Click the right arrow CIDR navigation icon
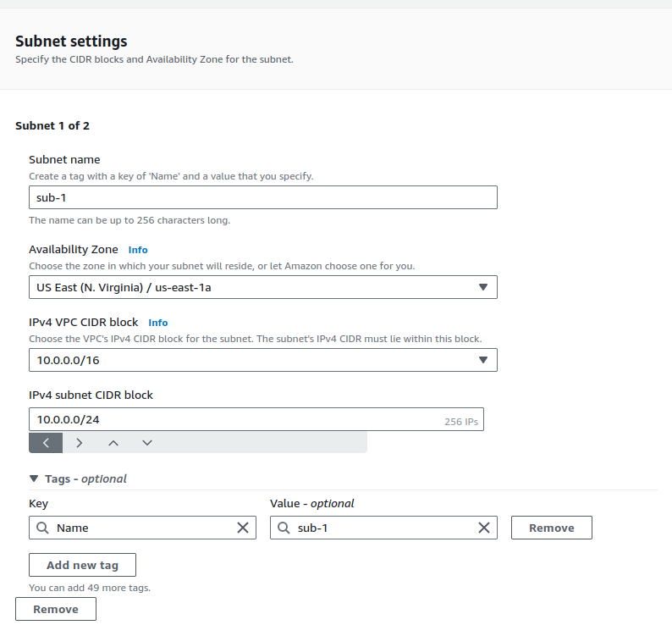Viewport: 672px width, 636px height. [x=80, y=442]
